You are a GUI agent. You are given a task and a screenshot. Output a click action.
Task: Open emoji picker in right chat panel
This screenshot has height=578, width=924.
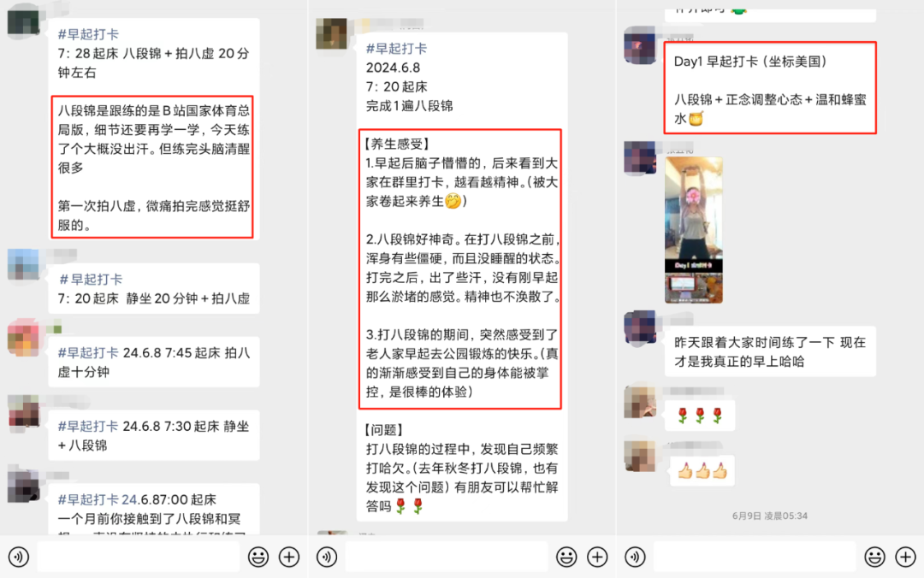point(874,557)
